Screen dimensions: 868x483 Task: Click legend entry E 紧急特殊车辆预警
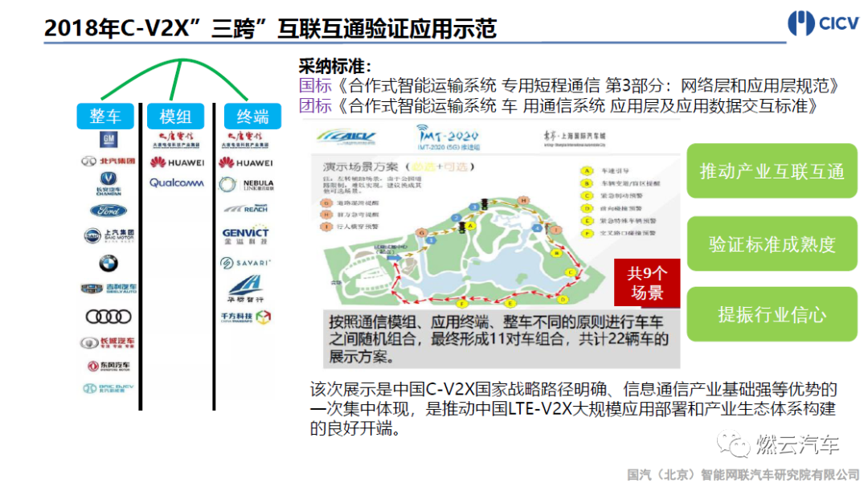point(618,221)
